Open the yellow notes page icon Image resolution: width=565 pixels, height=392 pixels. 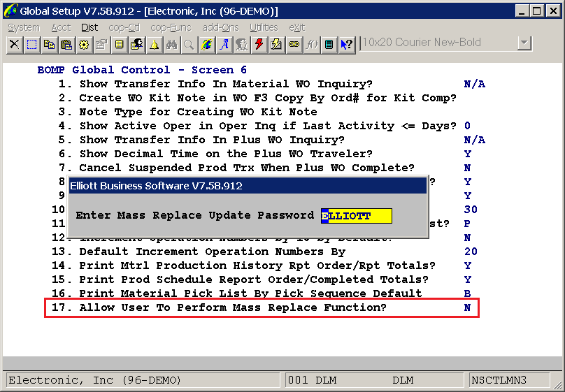pos(120,44)
